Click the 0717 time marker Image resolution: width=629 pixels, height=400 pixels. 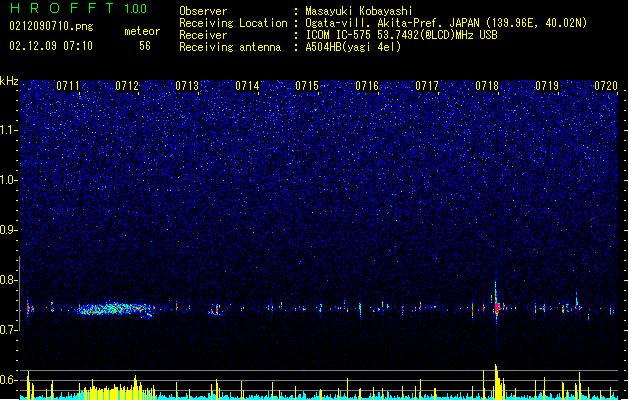click(x=427, y=86)
